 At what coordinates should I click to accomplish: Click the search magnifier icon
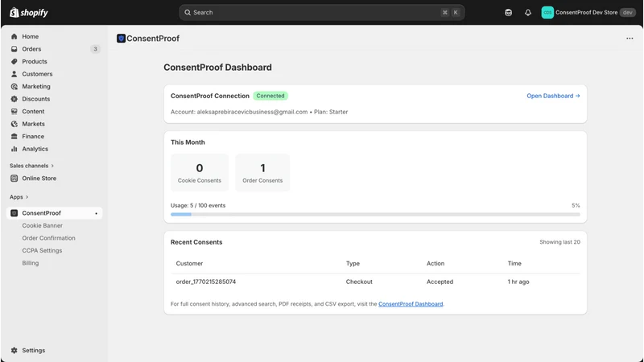click(x=188, y=12)
